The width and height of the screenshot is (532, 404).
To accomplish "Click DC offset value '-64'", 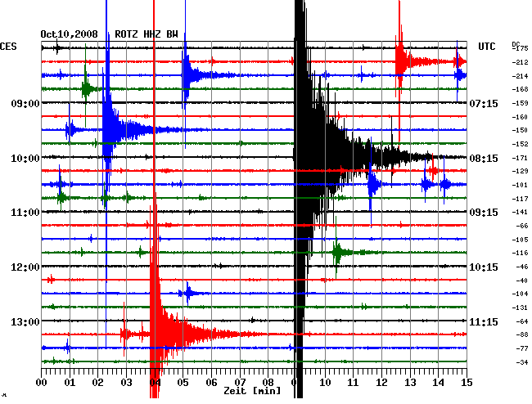I will pos(522,321).
